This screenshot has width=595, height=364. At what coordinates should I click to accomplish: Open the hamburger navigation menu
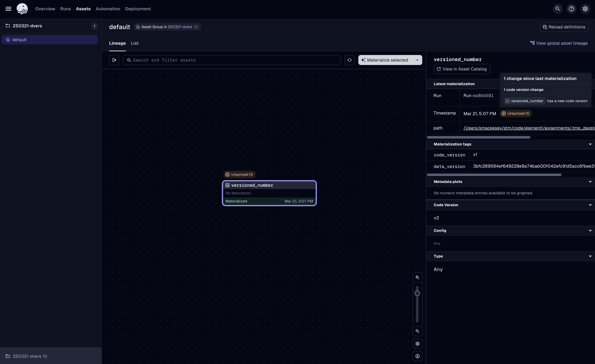[x=8, y=9]
